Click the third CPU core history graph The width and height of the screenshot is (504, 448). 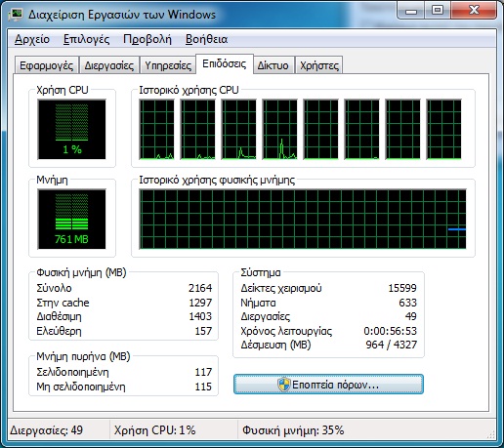click(x=238, y=130)
